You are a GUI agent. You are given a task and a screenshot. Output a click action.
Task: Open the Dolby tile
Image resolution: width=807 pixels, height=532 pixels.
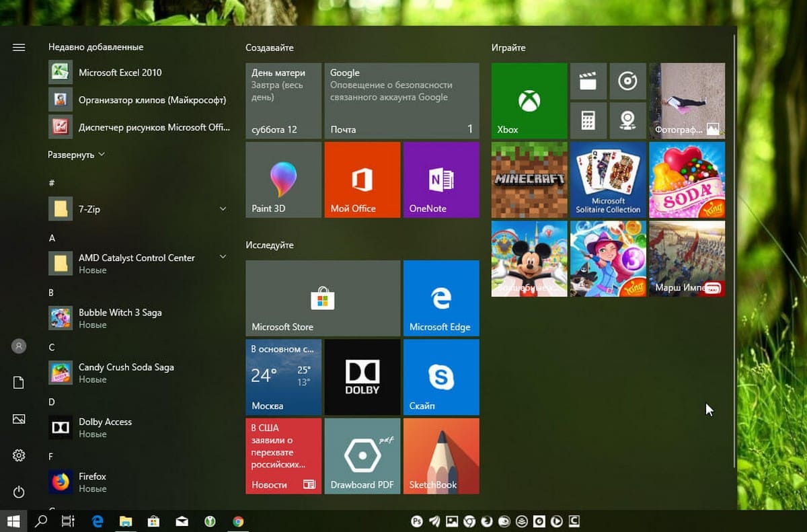pyautogui.click(x=362, y=377)
